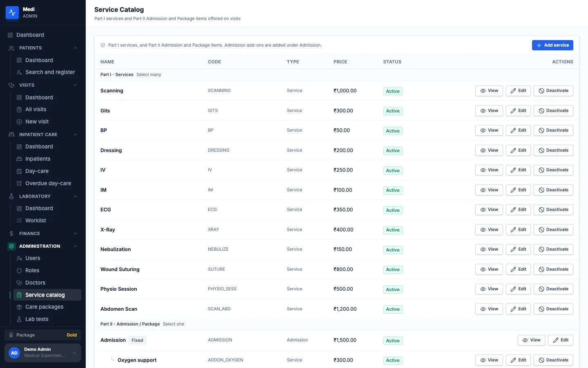588x368 pixels.
Task: Open the top Dashboard grid icon
Action: click(x=10, y=35)
